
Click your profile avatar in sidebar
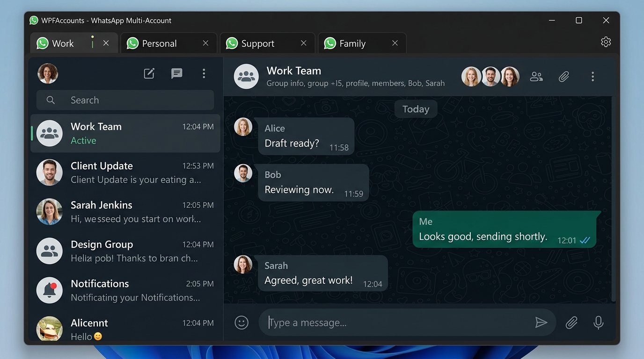tap(48, 73)
